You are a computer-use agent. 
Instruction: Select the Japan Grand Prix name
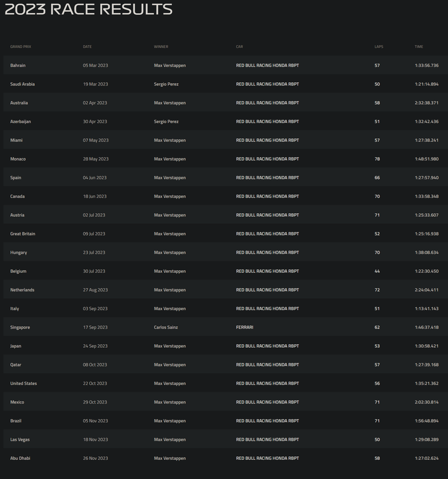[16, 346]
